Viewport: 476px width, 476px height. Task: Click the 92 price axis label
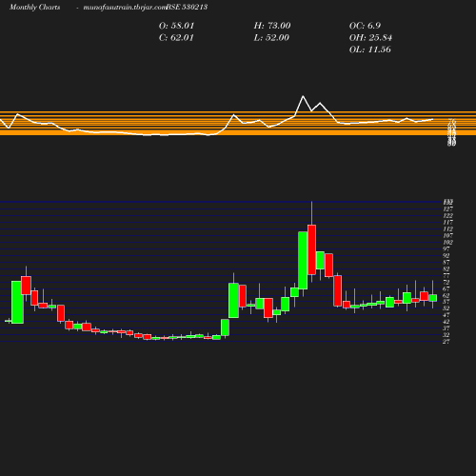coord(446,255)
